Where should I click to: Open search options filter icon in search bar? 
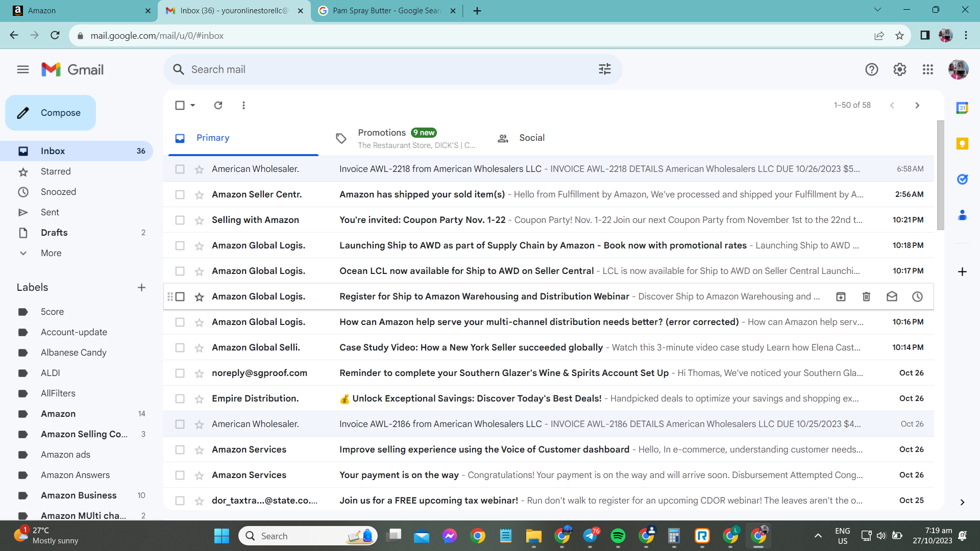605,69
